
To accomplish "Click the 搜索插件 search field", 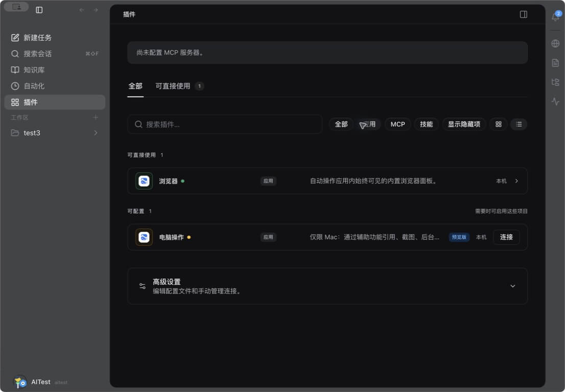I will 225,124.
